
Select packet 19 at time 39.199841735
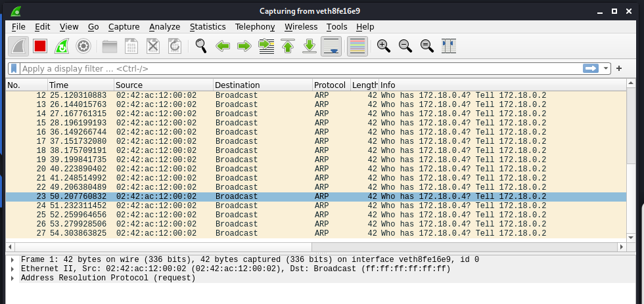pos(316,160)
